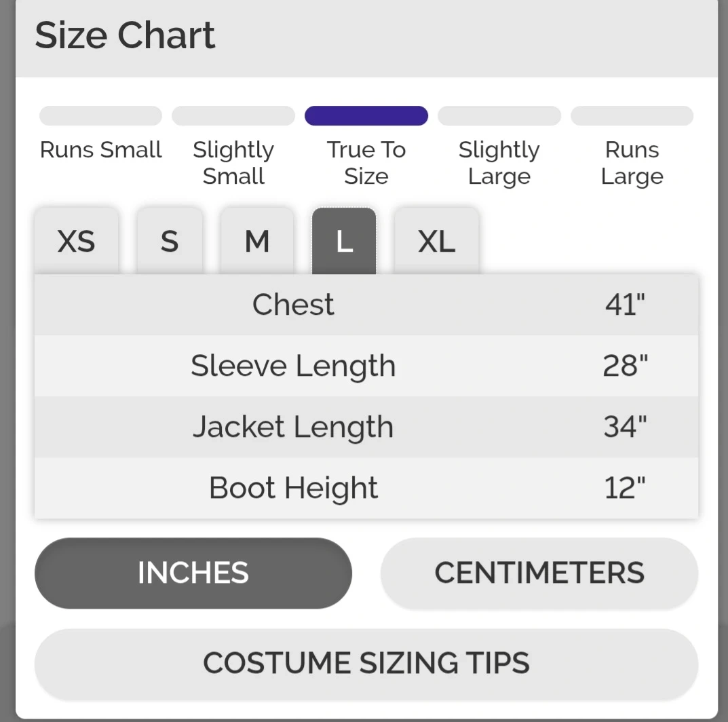Screen dimensions: 728x722
Task: Select the INCHES unit button
Action: click(193, 573)
